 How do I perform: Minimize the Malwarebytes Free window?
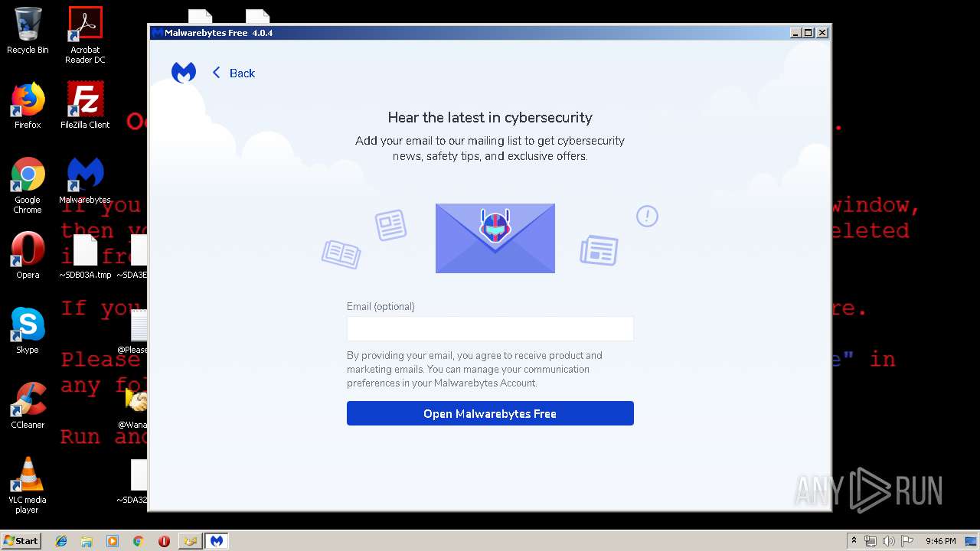pos(795,33)
